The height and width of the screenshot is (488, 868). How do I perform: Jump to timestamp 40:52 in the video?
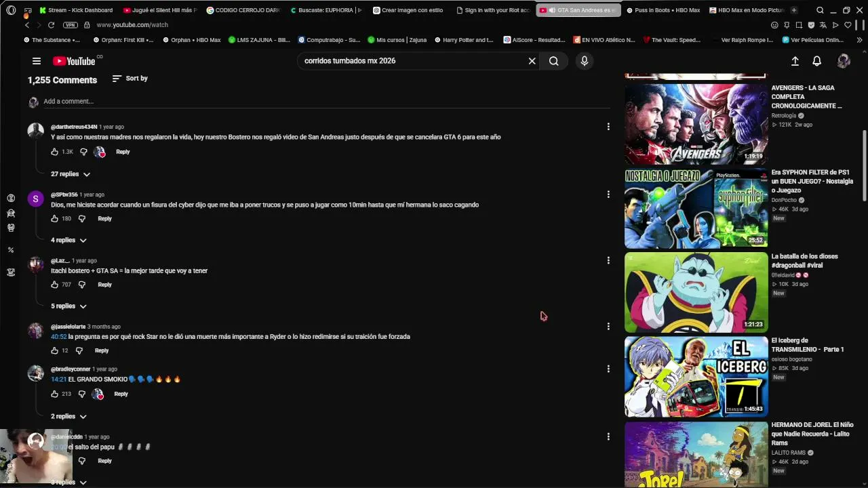[59, 337]
